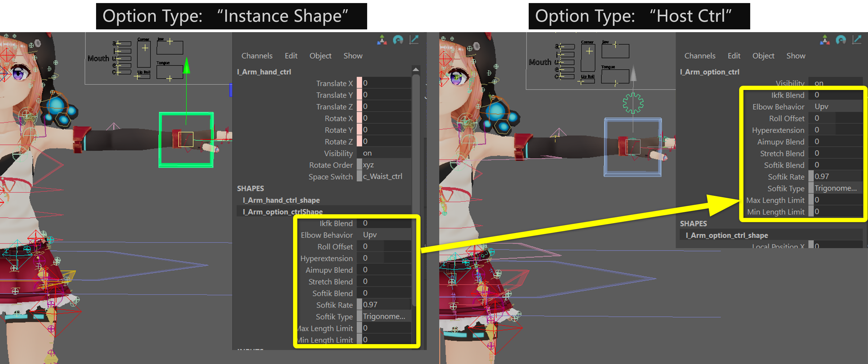Viewport: 868px width, 364px height.
Task: Click rotate manipulator icon above l_Arm_option_ctrl channels
Action: (841, 40)
